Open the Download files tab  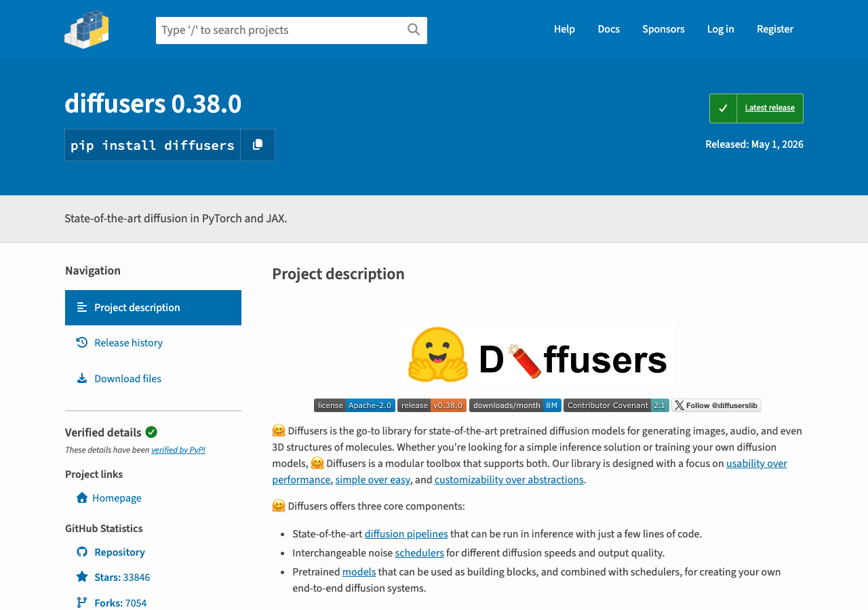(x=153, y=379)
